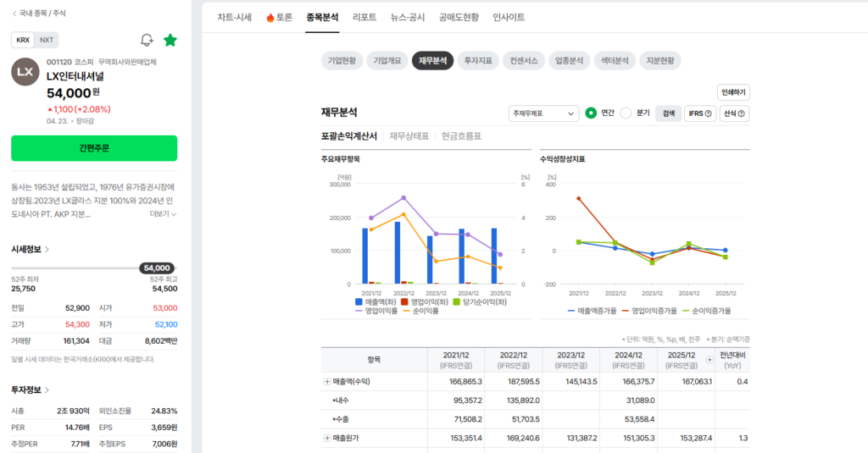
Task: Show the 재무상태표 statement tab
Action: click(409, 136)
